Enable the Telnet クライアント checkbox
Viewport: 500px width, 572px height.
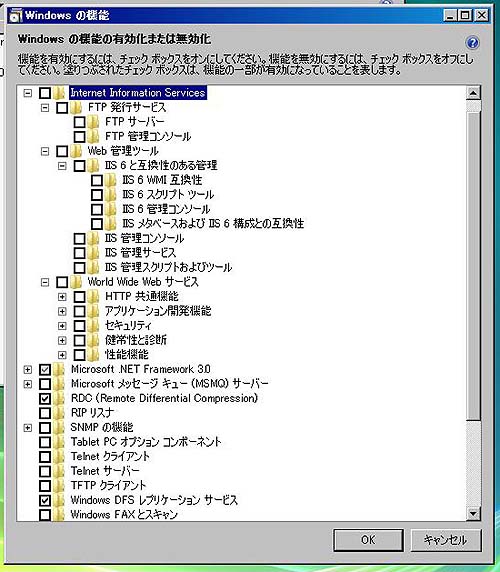(45, 457)
